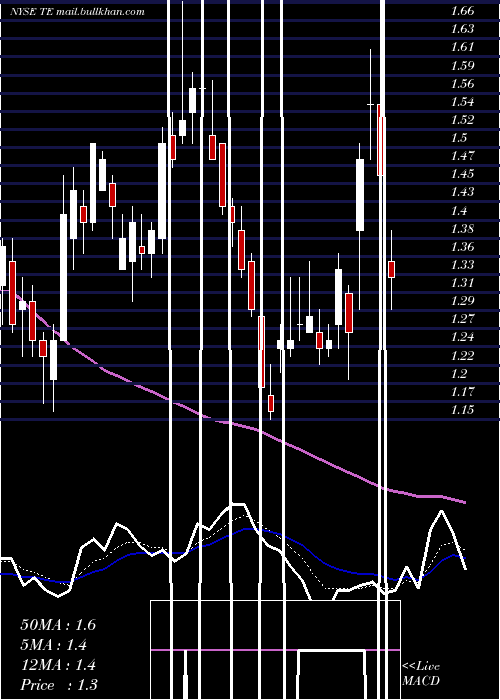The height and width of the screenshot is (700, 500).
Task: Select the 5MA : 1.4 legend text
Action: (54, 645)
